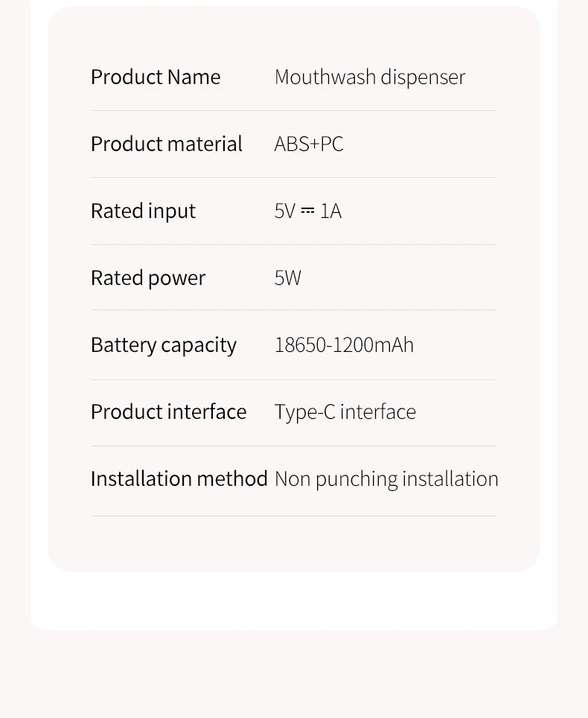Click the Product interface label
The width and height of the screenshot is (588, 718).
coord(168,411)
